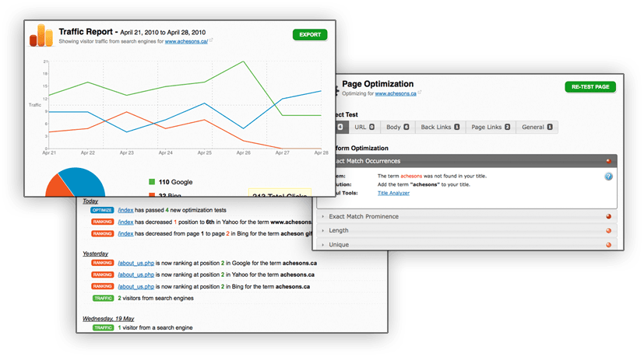Select the Body test tab
The image size is (644, 357).
[397, 127]
